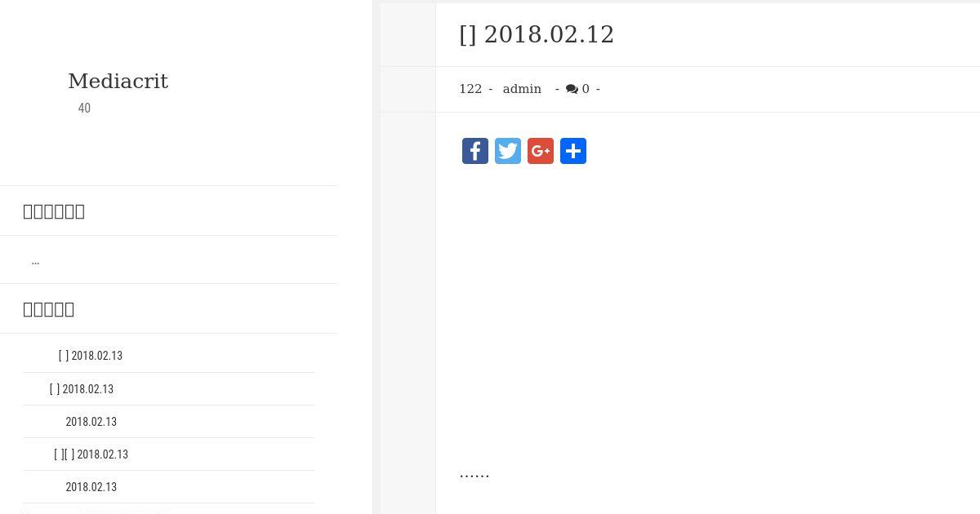
Task: Open the second recent post with brackets
Action: point(82,389)
